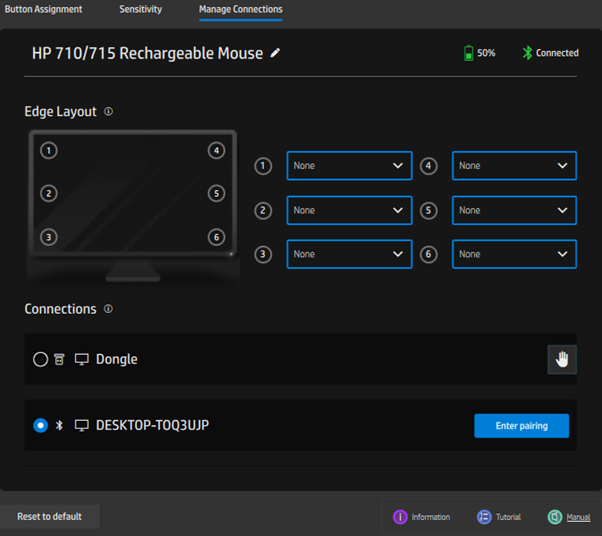The height and width of the screenshot is (536, 602).
Task: Click the hand icon on Dongle row
Action: [562, 359]
